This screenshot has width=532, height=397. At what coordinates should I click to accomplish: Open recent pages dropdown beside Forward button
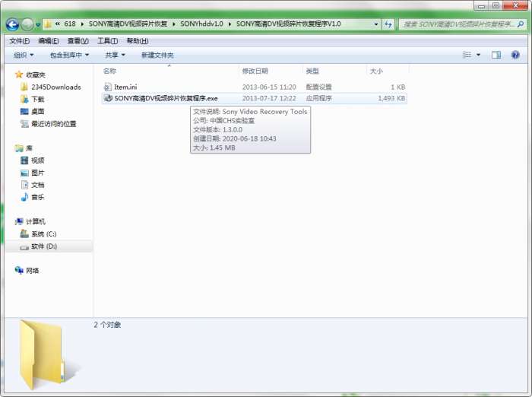[x=38, y=25]
